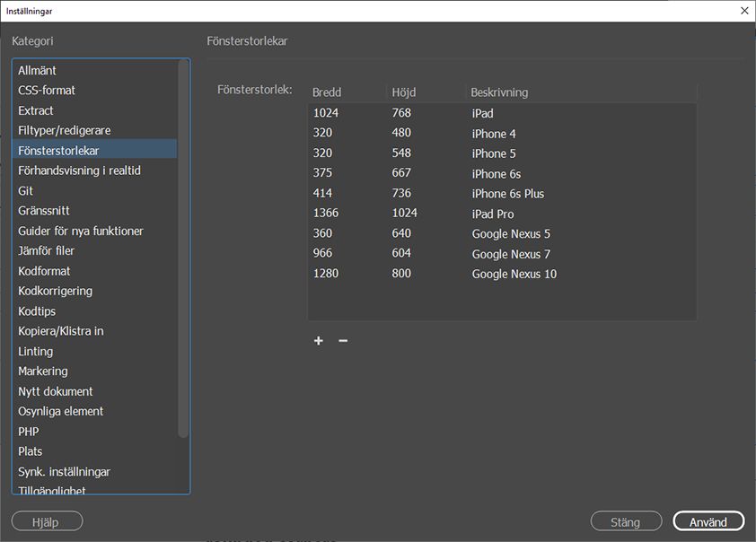Click the category list scrollbar
Screen dimensions: 756x542
pos(183,248)
